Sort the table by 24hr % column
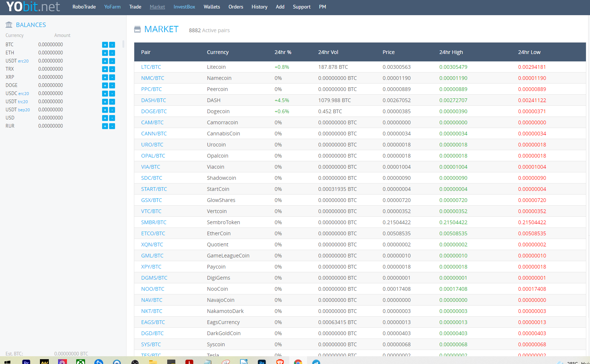Image resolution: width=590 pixels, height=364 pixels. (283, 52)
